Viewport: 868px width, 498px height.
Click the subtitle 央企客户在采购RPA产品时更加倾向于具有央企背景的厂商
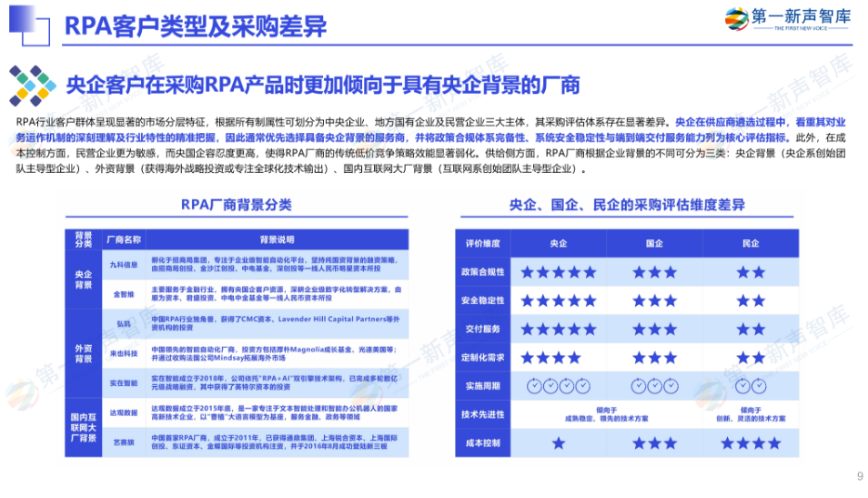coord(323,86)
